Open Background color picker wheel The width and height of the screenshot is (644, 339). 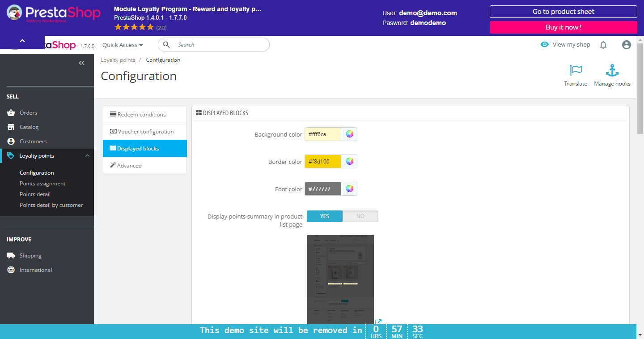(x=349, y=134)
